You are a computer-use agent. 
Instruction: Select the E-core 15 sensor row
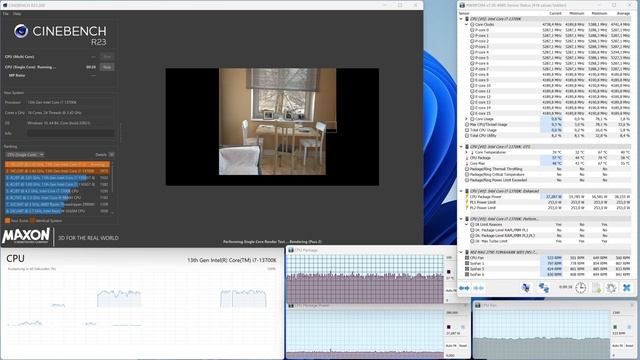coord(545,113)
